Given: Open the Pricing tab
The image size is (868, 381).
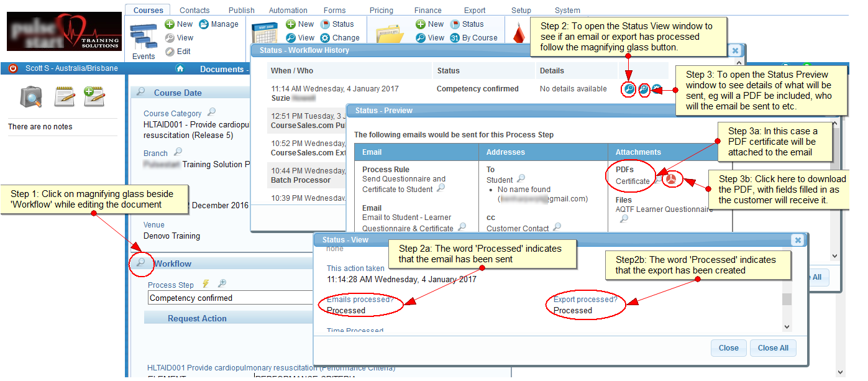Looking at the screenshot, I should pos(381,10).
